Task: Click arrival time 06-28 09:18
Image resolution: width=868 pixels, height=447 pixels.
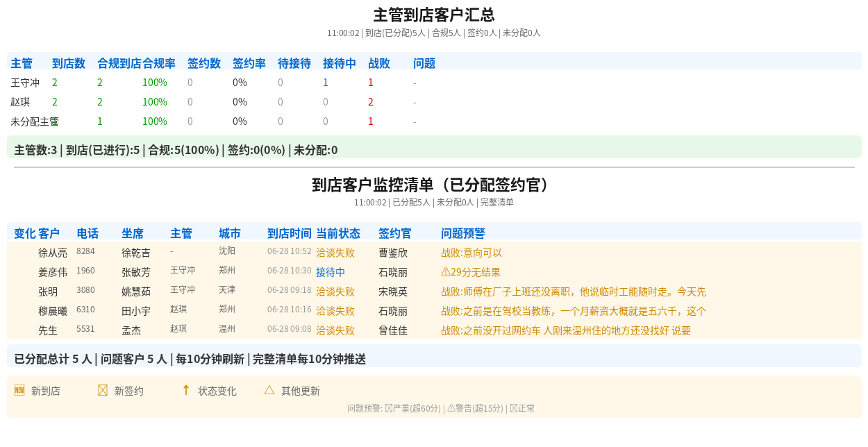Action: 290,289
